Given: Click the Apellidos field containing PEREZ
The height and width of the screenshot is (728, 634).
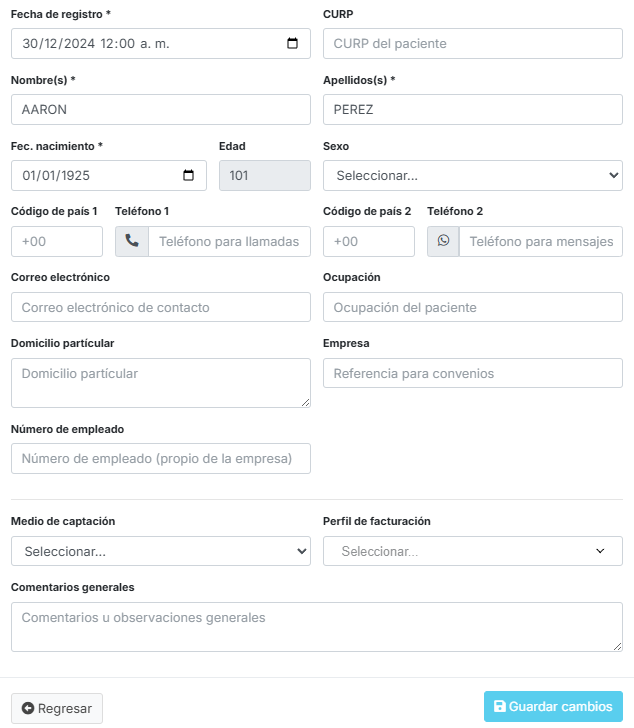Looking at the screenshot, I should tap(472, 110).
